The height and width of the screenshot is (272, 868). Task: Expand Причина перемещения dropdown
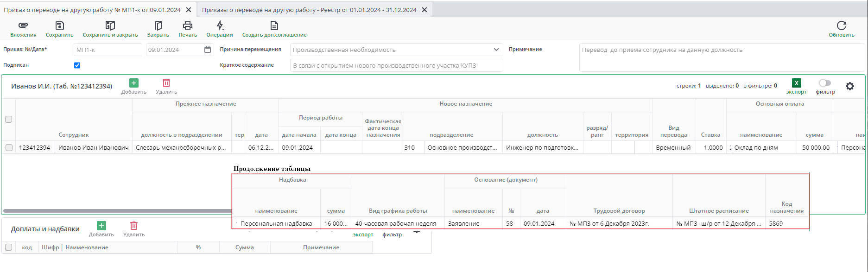point(496,50)
